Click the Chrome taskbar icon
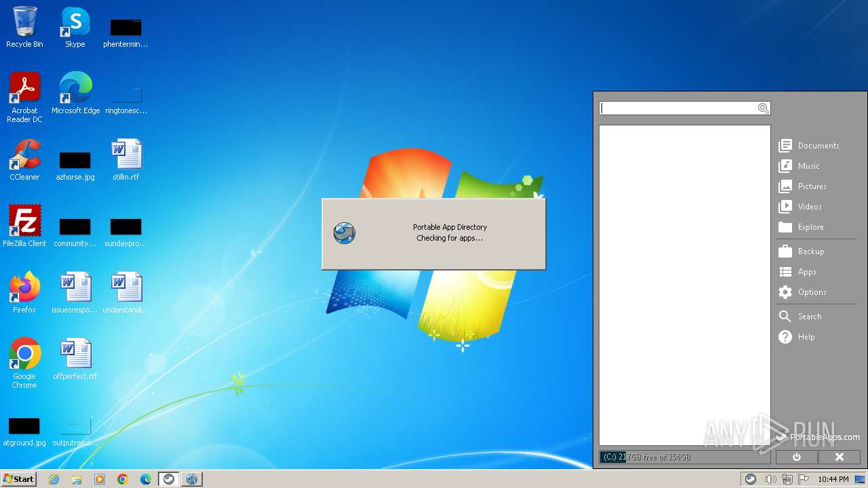The height and width of the screenshot is (488, 868). pyautogui.click(x=123, y=479)
